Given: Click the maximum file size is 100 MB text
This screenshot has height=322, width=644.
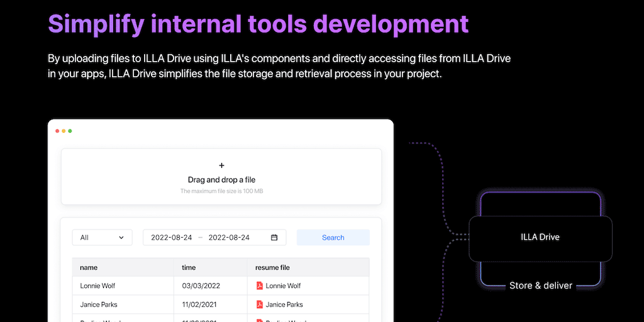Looking at the screenshot, I should point(221,191).
